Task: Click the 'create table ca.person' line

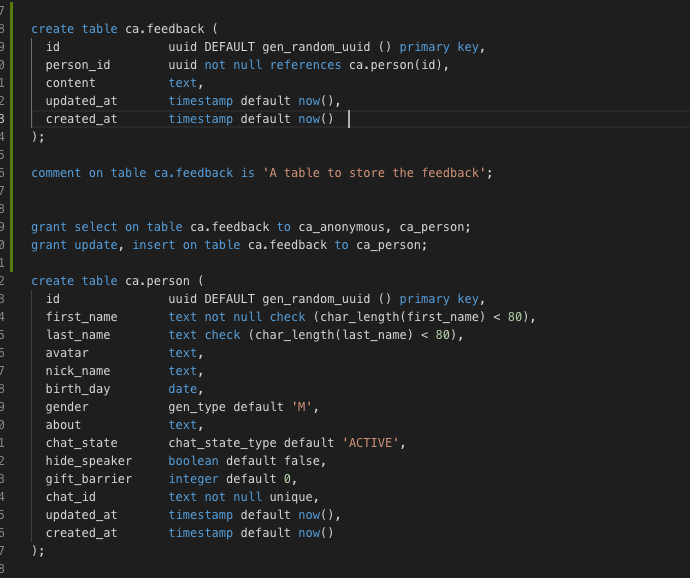Action: coord(117,281)
